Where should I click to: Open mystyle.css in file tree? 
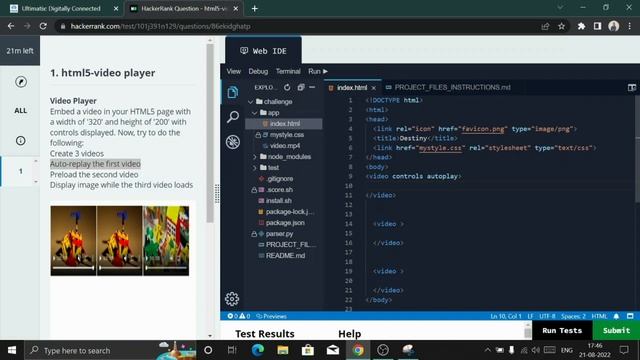click(x=287, y=135)
